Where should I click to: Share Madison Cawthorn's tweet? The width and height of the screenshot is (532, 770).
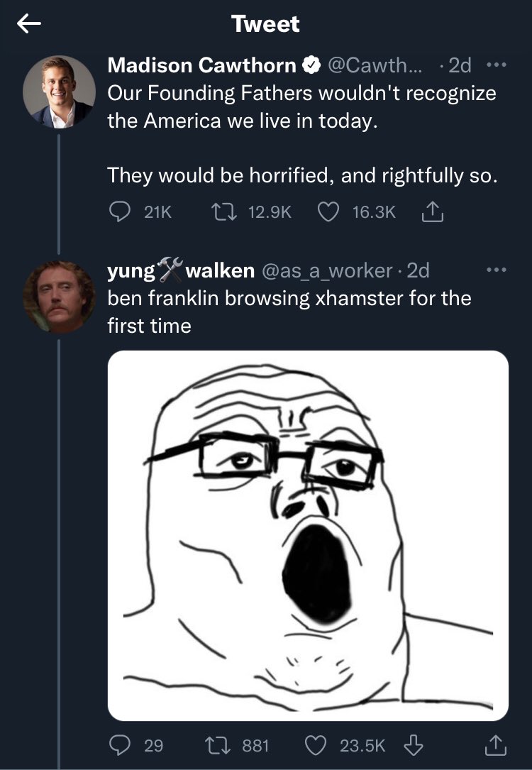click(x=432, y=212)
